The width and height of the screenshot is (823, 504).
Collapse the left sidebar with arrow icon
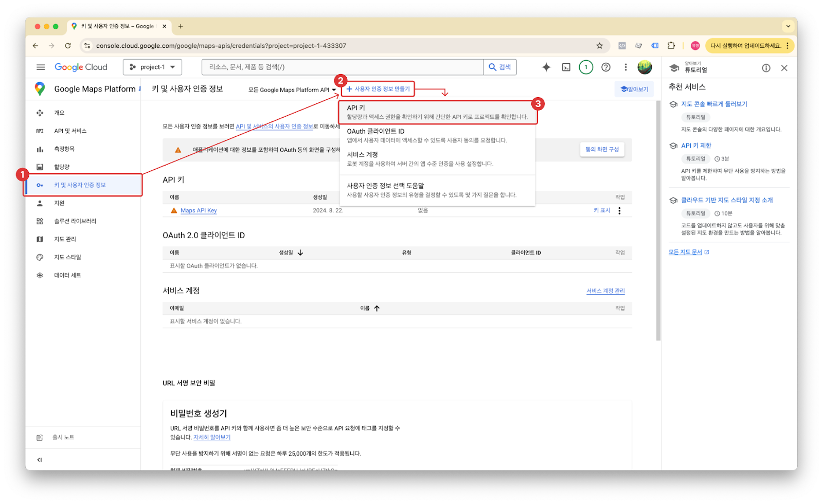pyautogui.click(x=40, y=460)
